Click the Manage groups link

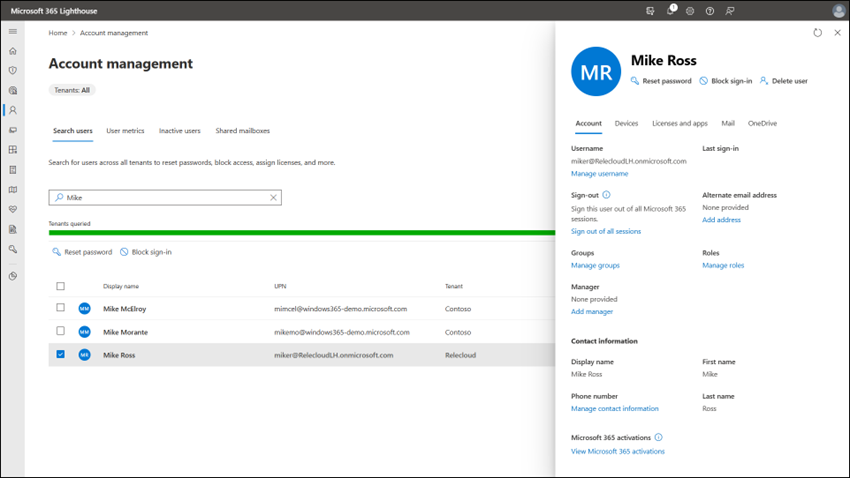[x=595, y=265]
